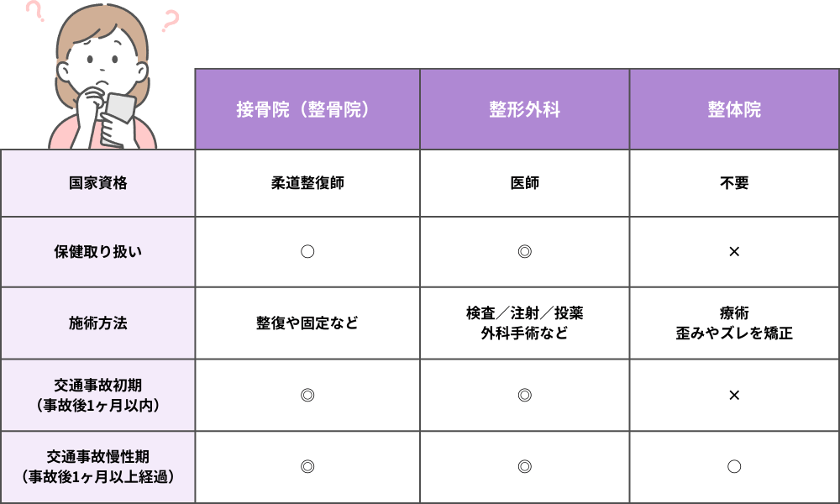The image size is (840, 504).
Task: Click 整形外科 double circle for 交通事故初期
Action: point(525,394)
